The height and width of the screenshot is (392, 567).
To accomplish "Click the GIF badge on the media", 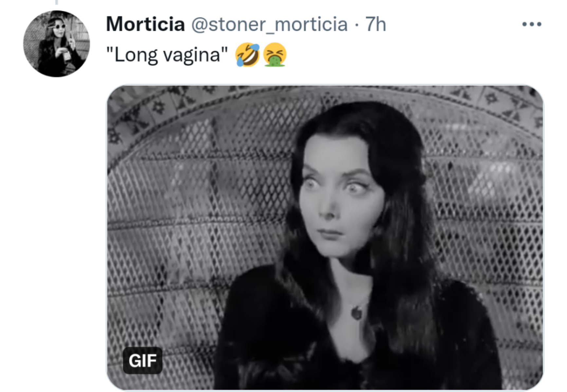I will coord(142,361).
